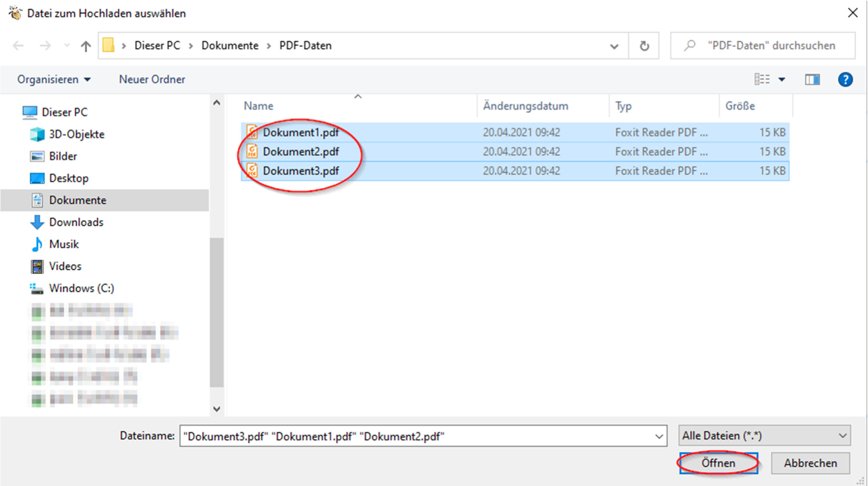
Task: Sort files by Änderungsdatum column header
Action: pos(525,106)
